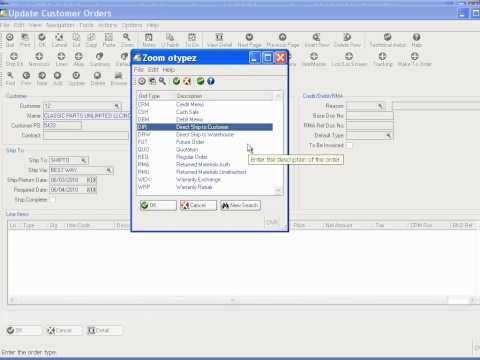Open the Navigation menu in main window

tap(60, 25)
